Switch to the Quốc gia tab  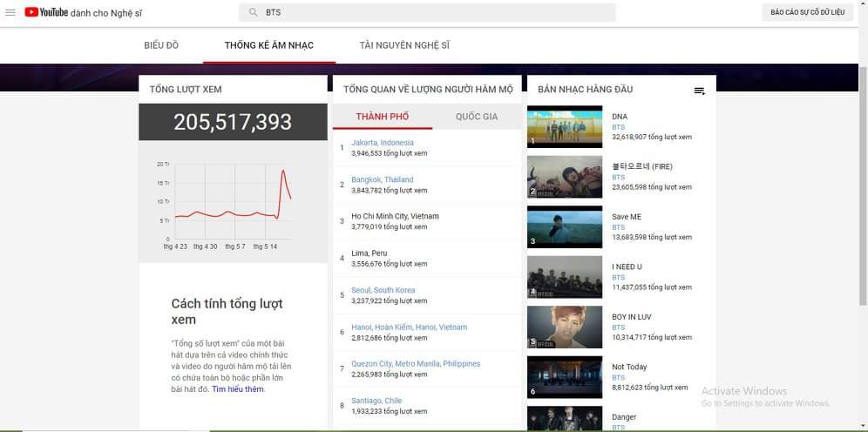click(477, 117)
